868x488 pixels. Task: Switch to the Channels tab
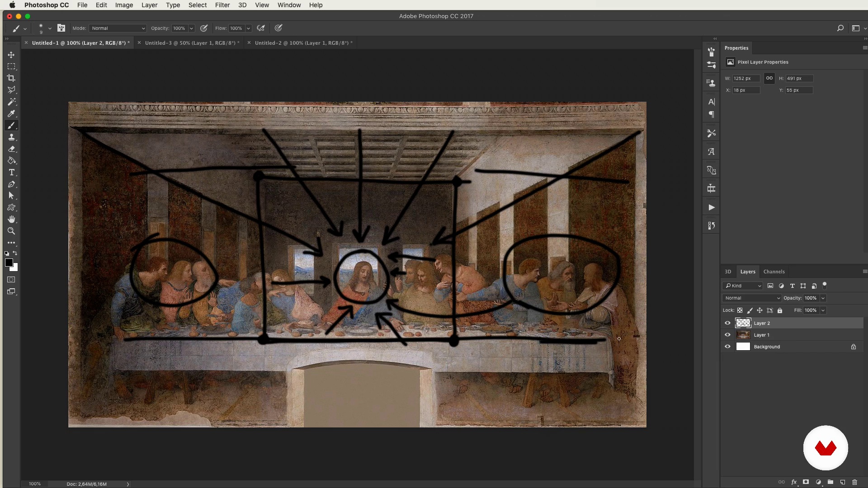click(774, 272)
